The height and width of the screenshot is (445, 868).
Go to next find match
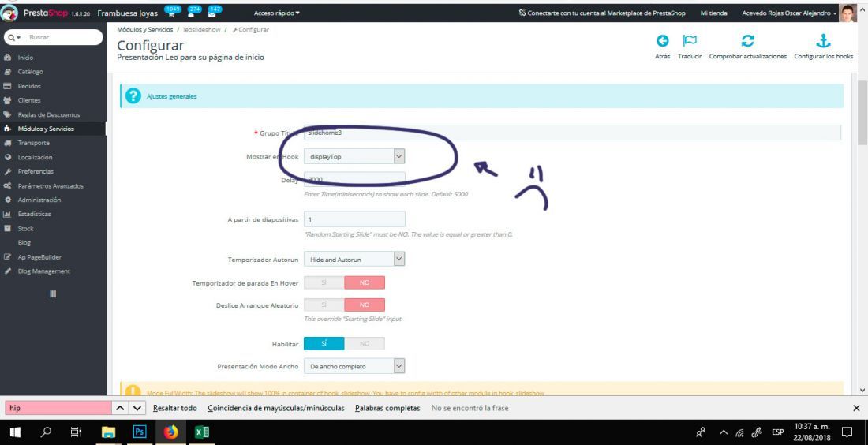click(137, 409)
